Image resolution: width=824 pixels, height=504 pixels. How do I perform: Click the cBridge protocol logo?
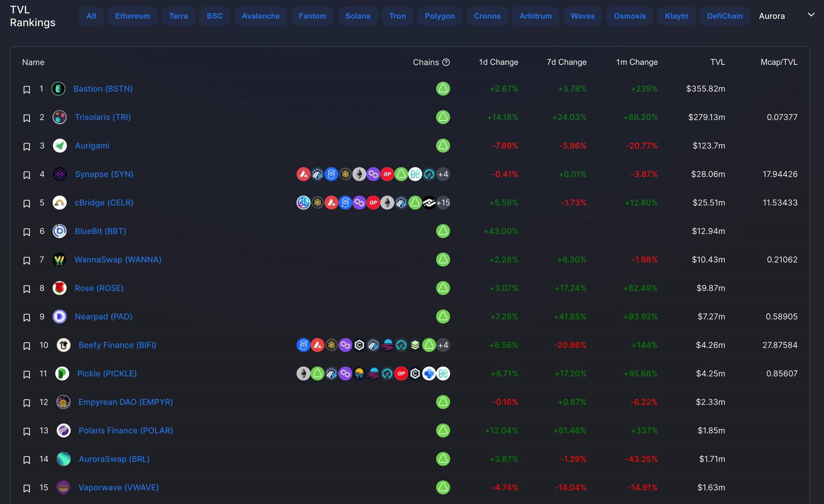pyautogui.click(x=59, y=203)
